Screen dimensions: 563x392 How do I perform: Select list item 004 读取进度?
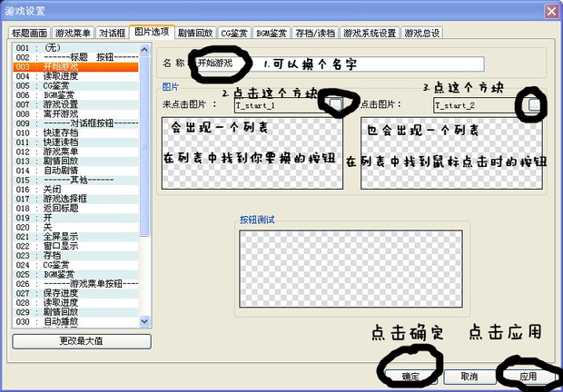[75, 76]
